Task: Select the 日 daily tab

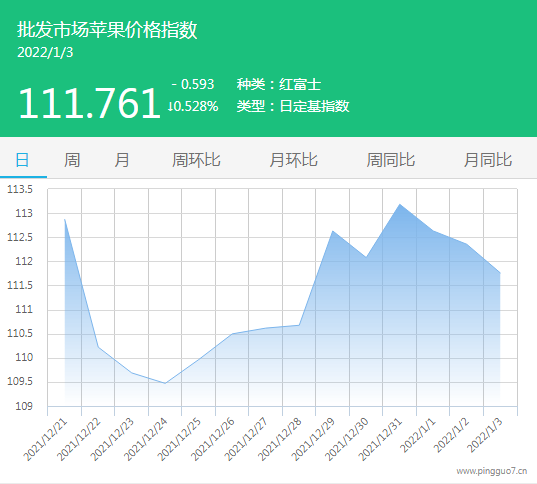Action: coord(22,160)
